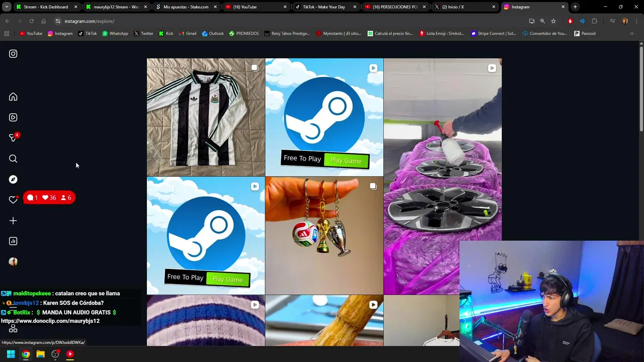Viewport: 644px width, 362px height.
Task: Open Twitter bookmark
Action: pyautogui.click(x=143, y=34)
